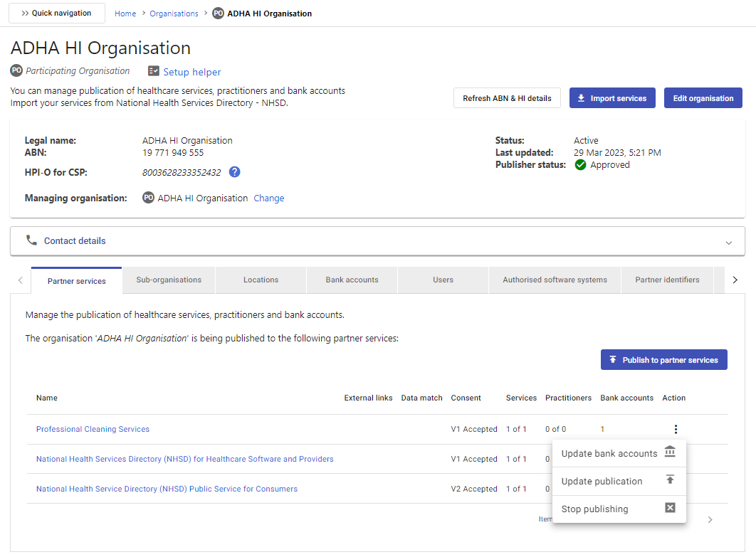Click the HPI-O number 8003628233352432
756x557 pixels.
tap(182, 172)
